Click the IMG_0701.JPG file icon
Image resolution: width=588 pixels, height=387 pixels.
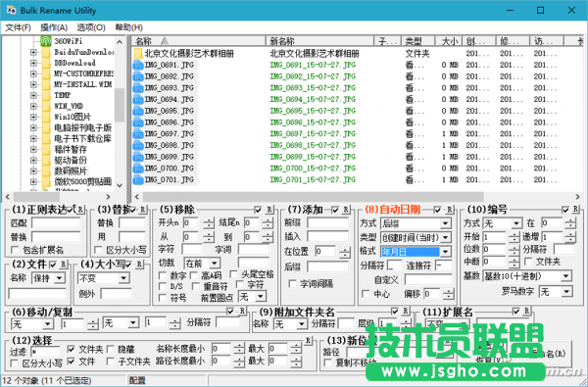click(x=138, y=180)
